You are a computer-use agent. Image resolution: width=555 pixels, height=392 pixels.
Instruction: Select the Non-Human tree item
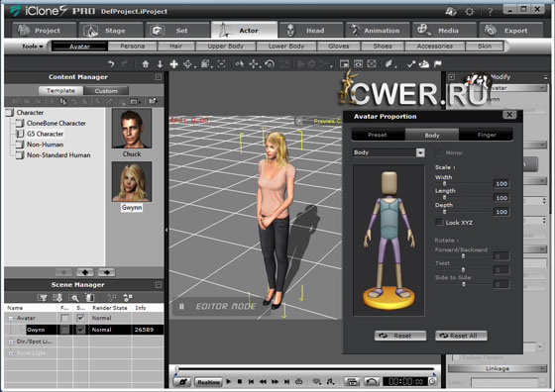pyautogui.click(x=45, y=145)
